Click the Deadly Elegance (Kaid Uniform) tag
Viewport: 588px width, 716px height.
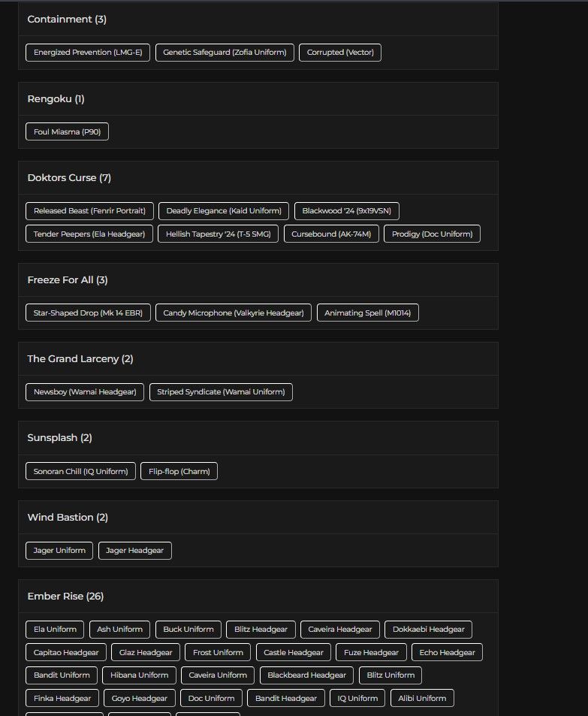[x=224, y=211]
